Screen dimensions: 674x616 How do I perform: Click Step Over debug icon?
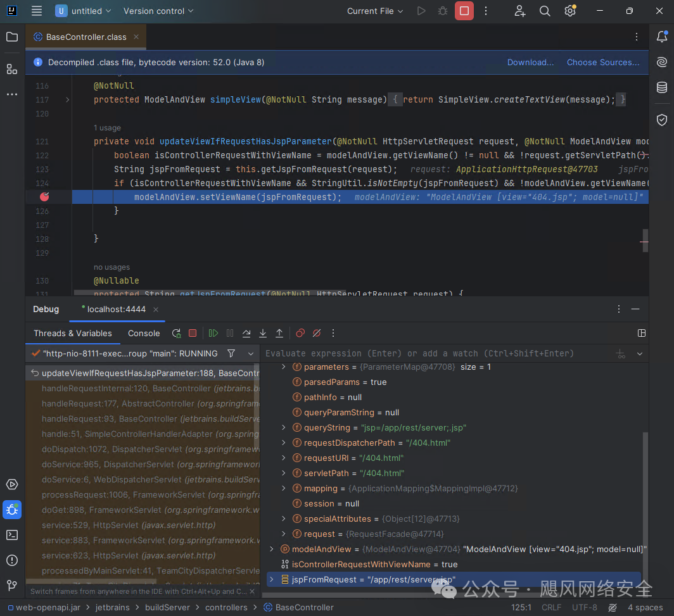coord(246,333)
